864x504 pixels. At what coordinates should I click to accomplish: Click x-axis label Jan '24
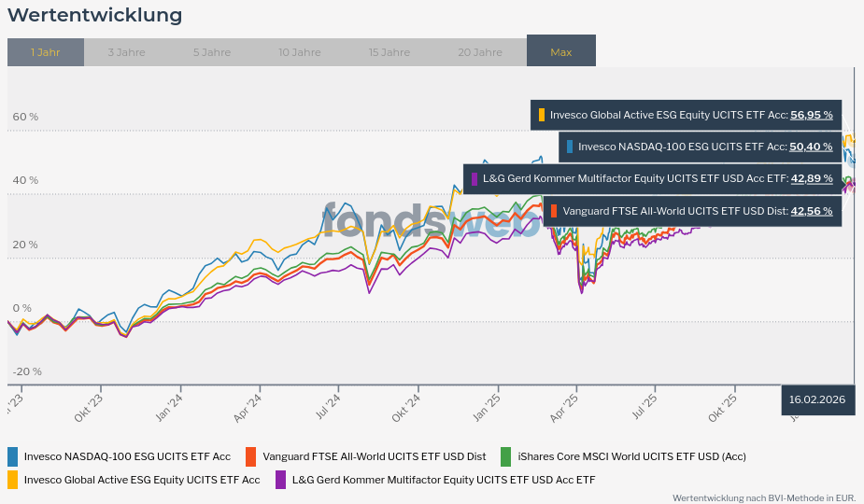(169, 409)
